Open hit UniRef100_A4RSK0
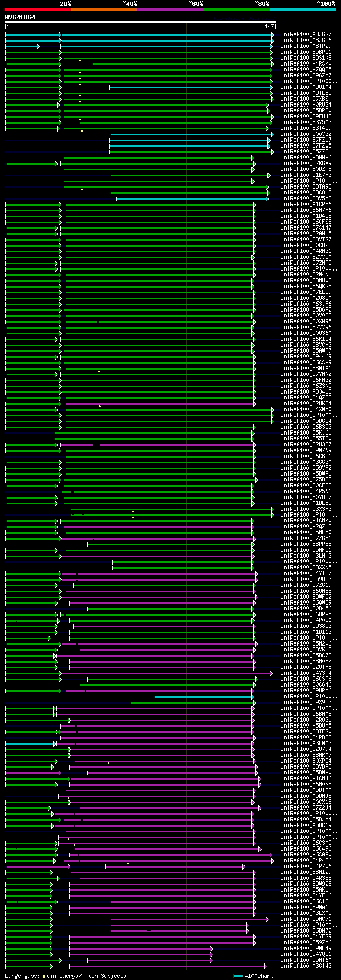Image resolution: width=341 pixels, height=980 pixels. (306, 64)
